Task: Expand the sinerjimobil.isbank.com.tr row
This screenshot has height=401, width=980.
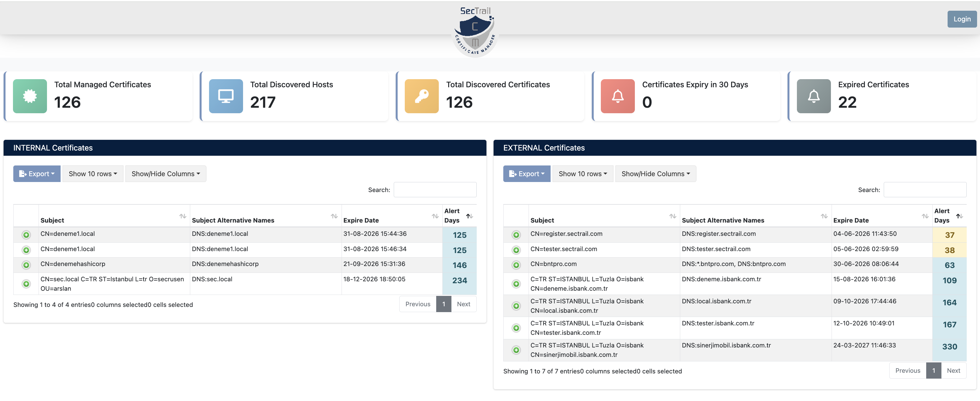Action: pos(516,350)
